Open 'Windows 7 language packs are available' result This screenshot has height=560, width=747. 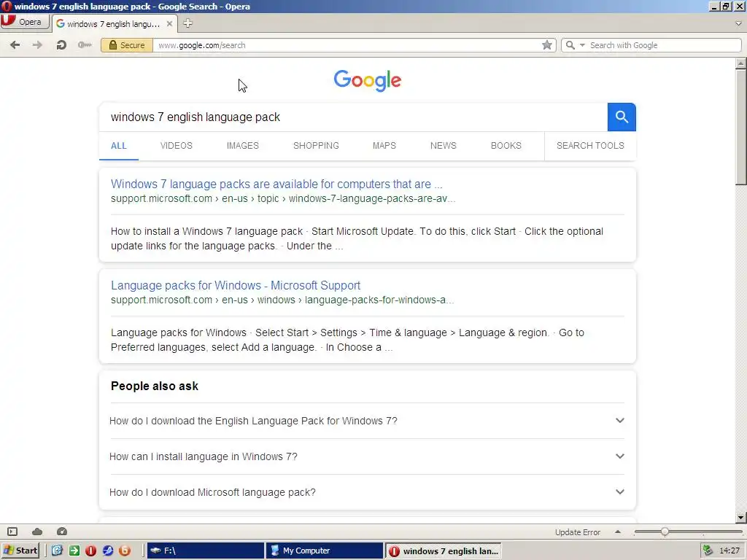click(276, 184)
